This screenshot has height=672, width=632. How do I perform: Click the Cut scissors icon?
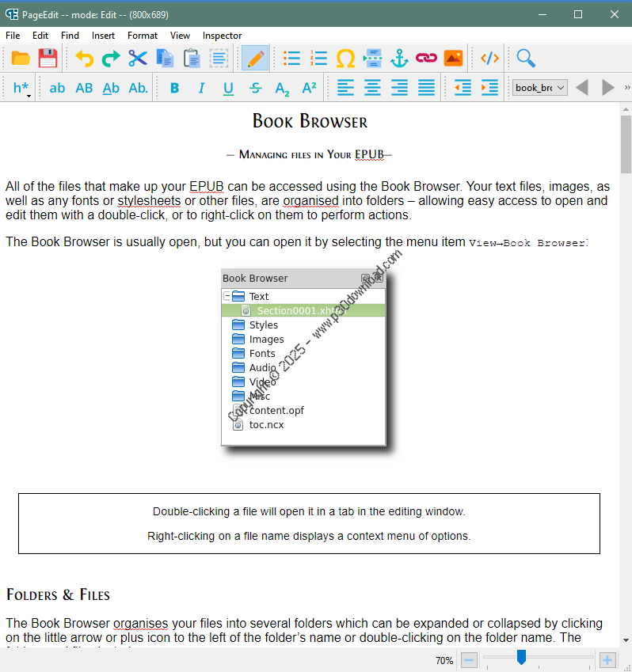coord(138,58)
